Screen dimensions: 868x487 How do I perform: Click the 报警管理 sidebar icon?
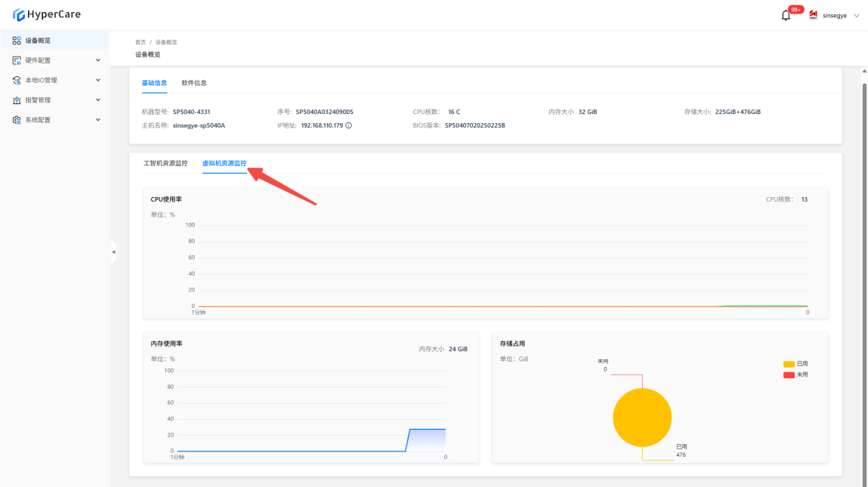coord(17,100)
